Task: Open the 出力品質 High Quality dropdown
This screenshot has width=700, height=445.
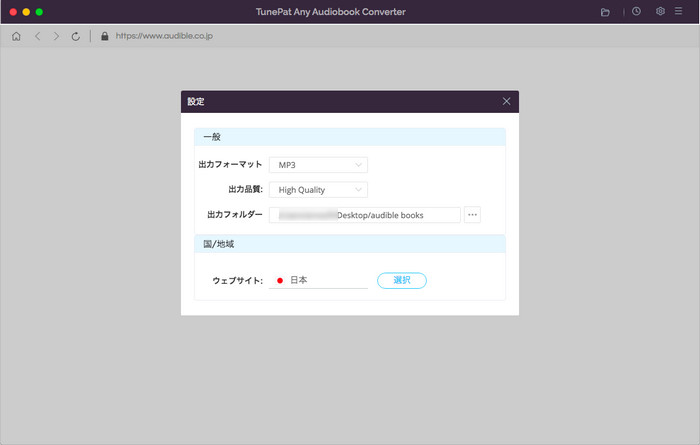Action: 318,190
